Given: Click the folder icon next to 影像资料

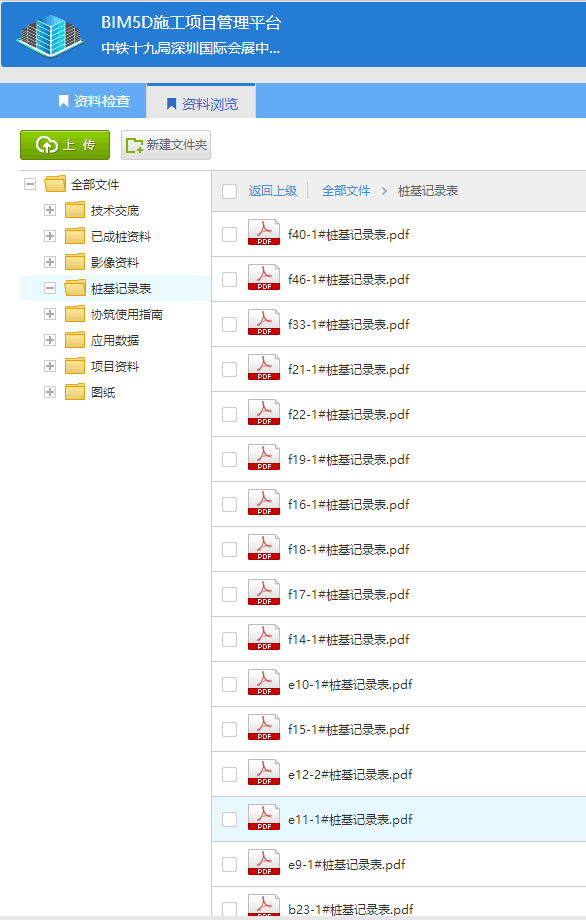Looking at the screenshot, I should [75, 262].
